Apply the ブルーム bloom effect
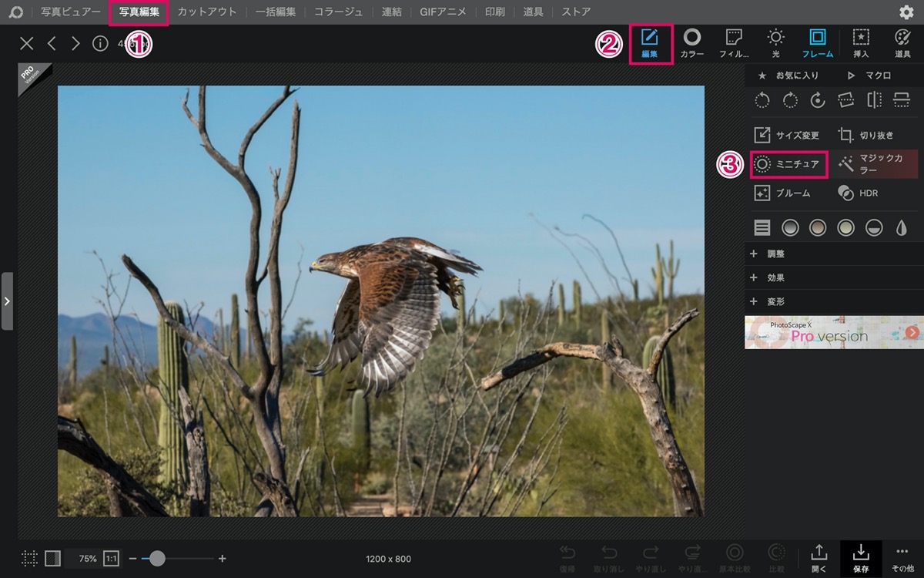 (782, 193)
